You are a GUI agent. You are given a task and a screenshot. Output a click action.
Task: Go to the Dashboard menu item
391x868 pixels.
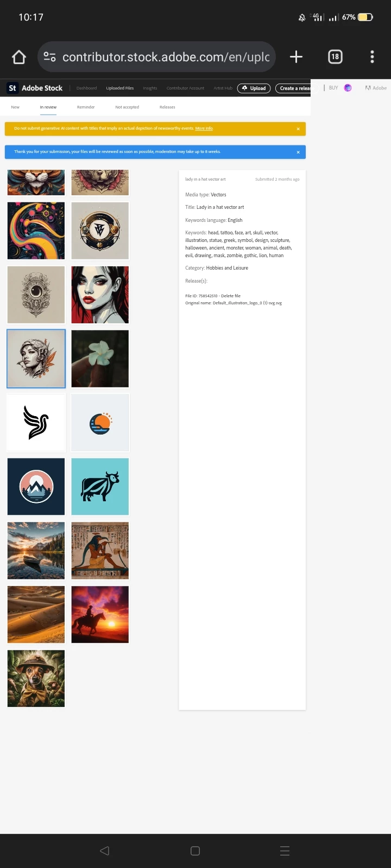tap(86, 88)
